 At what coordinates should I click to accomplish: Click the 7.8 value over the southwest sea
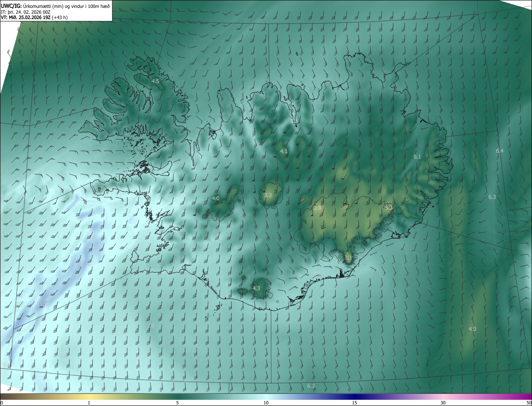point(150,326)
